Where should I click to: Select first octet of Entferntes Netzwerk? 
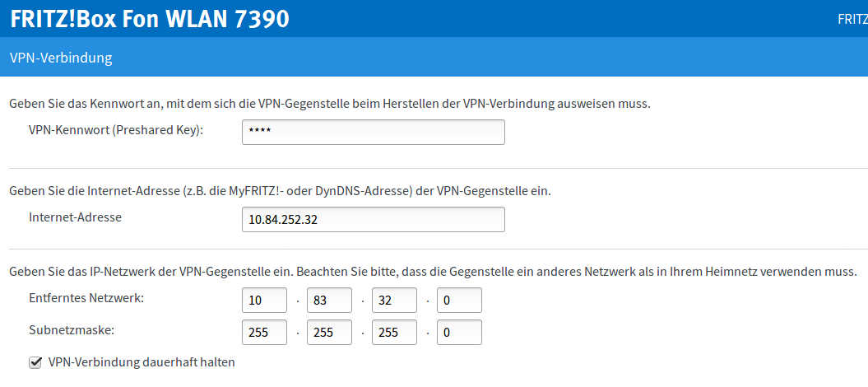pyautogui.click(x=264, y=301)
